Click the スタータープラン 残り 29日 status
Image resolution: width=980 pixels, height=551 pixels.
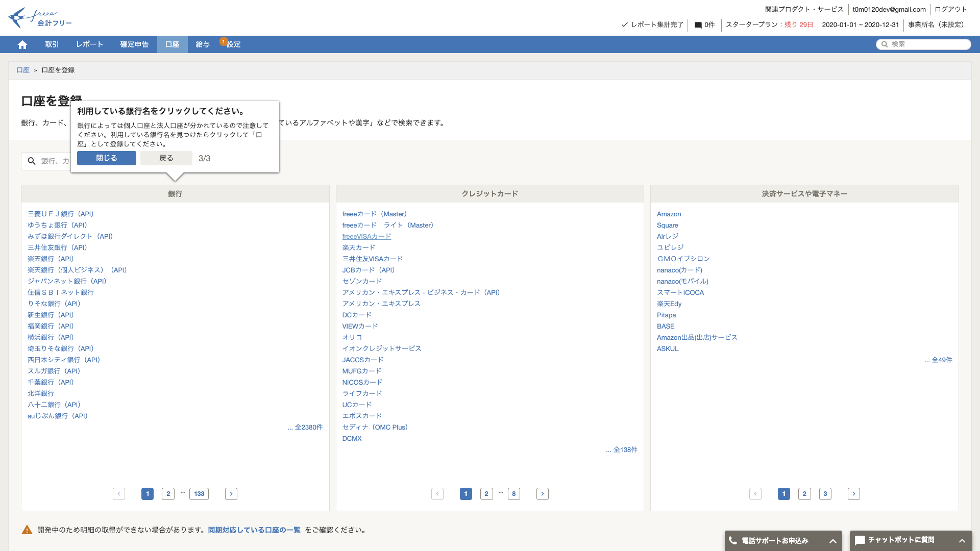pos(769,24)
